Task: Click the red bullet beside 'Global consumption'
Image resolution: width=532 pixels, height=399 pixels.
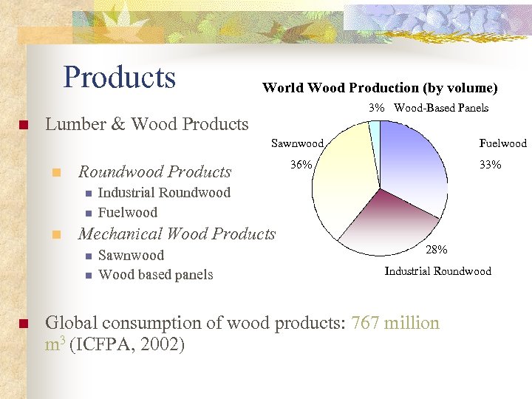Action: tap(24, 324)
